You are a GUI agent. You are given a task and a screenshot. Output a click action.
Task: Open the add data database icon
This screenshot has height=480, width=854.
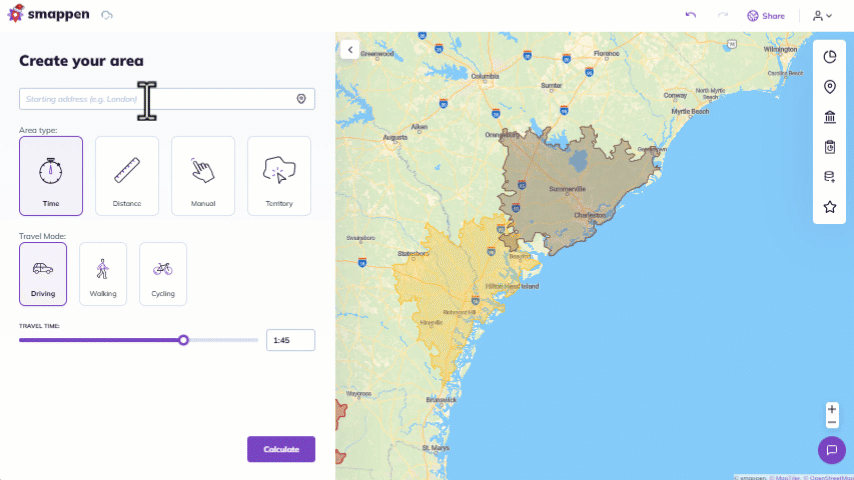[829, 177]
